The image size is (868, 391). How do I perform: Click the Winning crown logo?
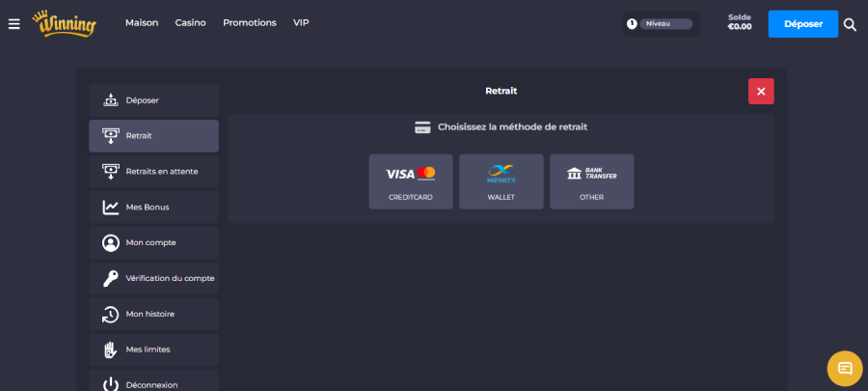click(x=65, y=24)
